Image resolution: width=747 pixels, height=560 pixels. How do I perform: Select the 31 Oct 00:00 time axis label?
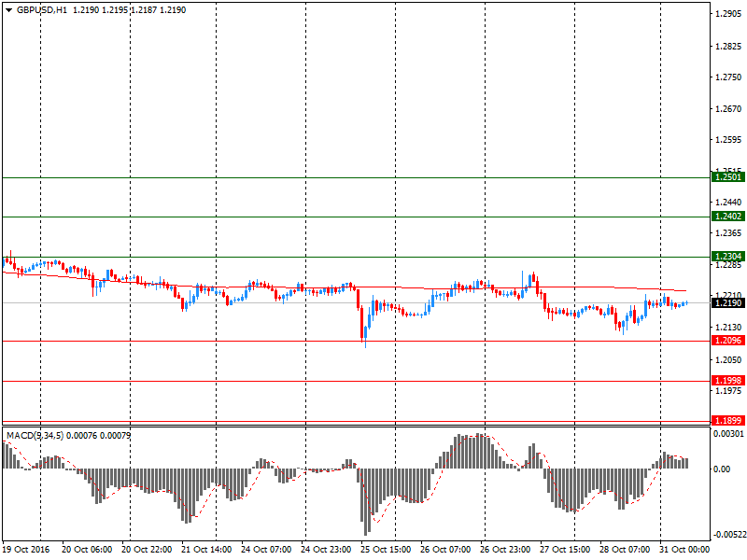click(x=684, y=549)
